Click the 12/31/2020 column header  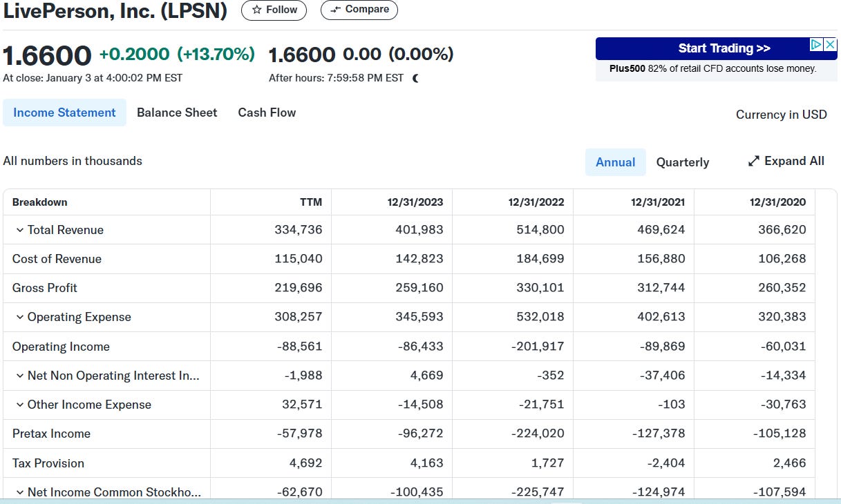point(778,202)
